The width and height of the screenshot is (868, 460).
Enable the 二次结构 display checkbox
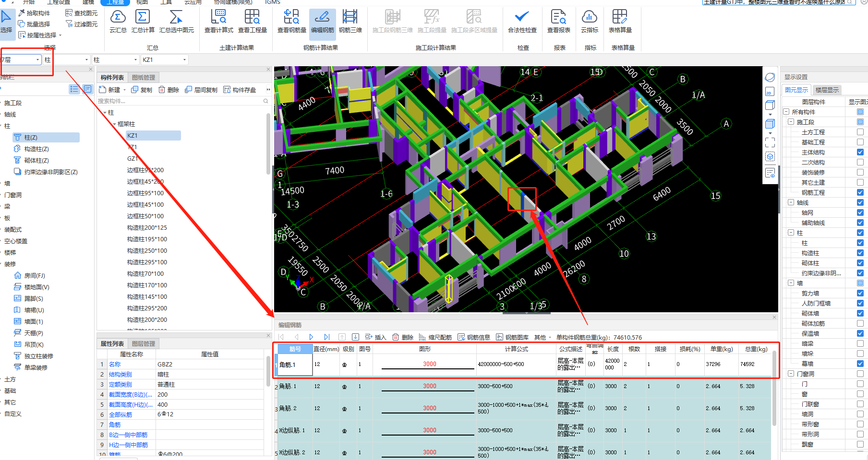(x=860, y=162)
